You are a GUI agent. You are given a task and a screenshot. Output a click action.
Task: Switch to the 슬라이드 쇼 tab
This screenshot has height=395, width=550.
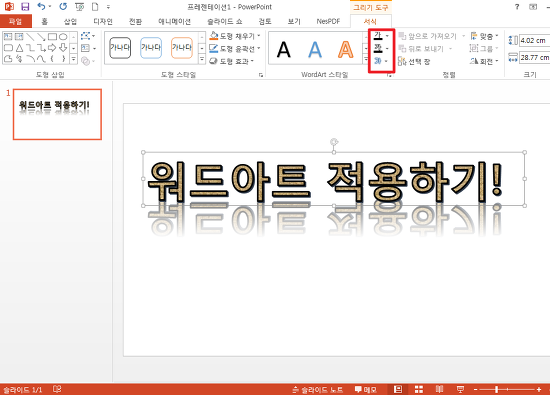[x=224, y=21]
